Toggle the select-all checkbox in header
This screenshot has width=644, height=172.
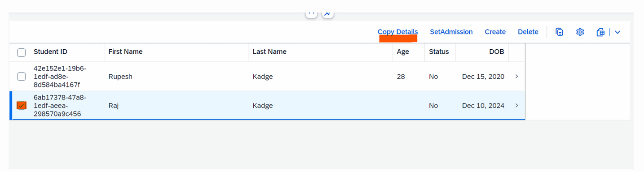tap(22, 52)
